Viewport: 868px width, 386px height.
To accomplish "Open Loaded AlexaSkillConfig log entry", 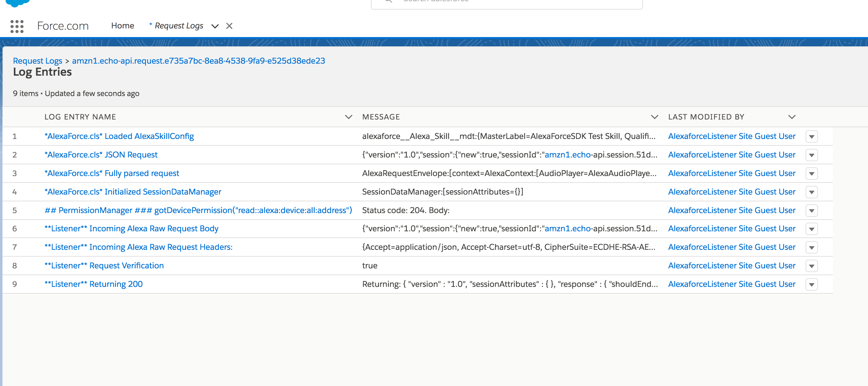I will tap(119, 136).
